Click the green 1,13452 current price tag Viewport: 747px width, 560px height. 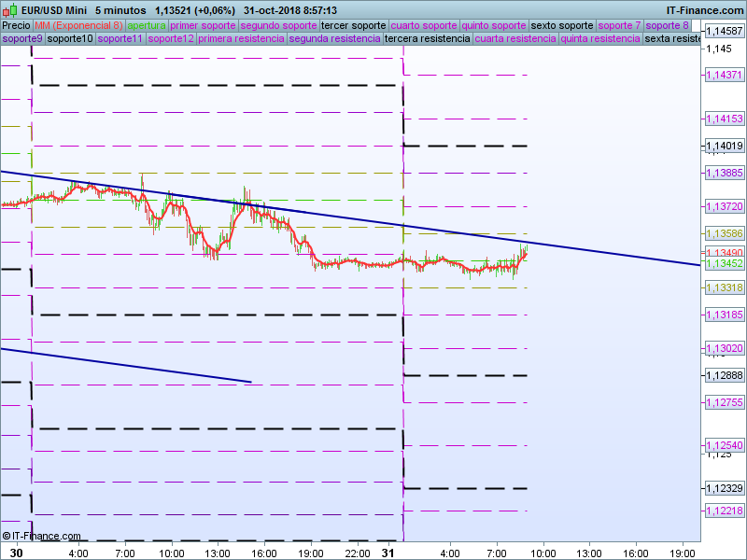click(724, 264)
